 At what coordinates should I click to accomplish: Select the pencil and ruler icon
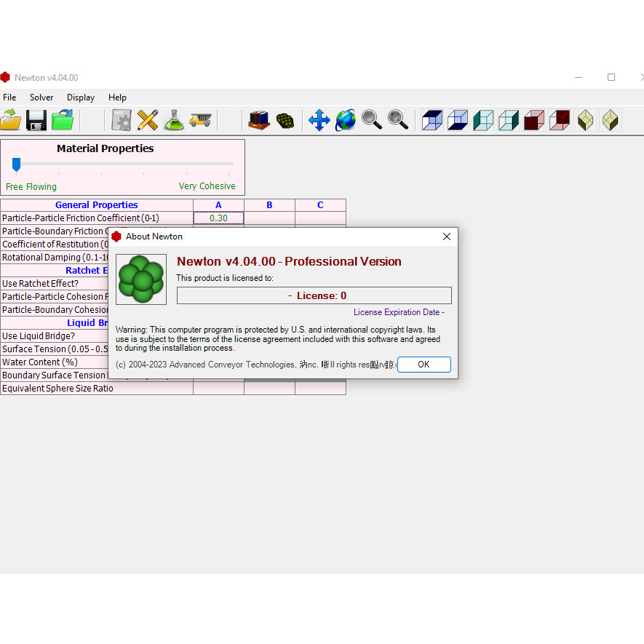pyautogui.click(x=148, y=120)
